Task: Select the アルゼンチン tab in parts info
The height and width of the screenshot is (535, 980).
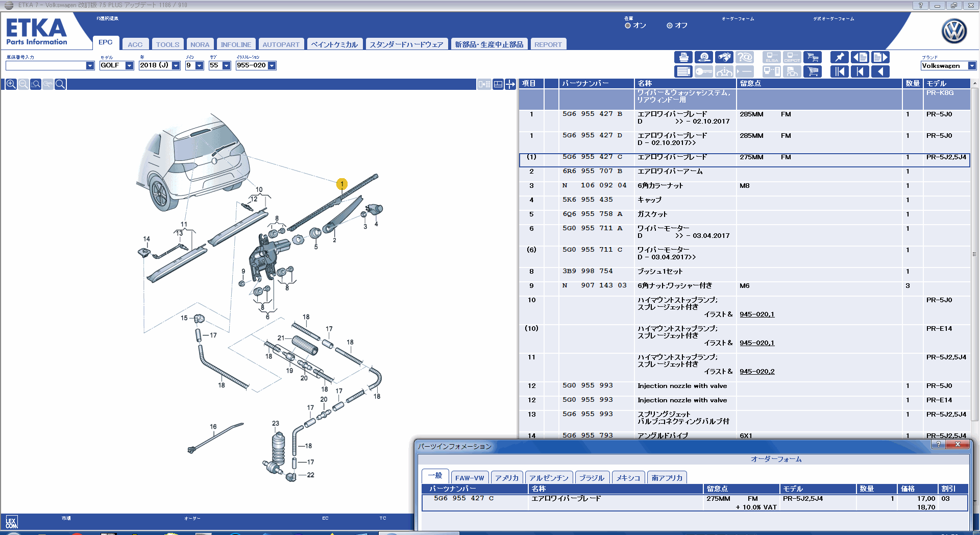Action: 549,478
